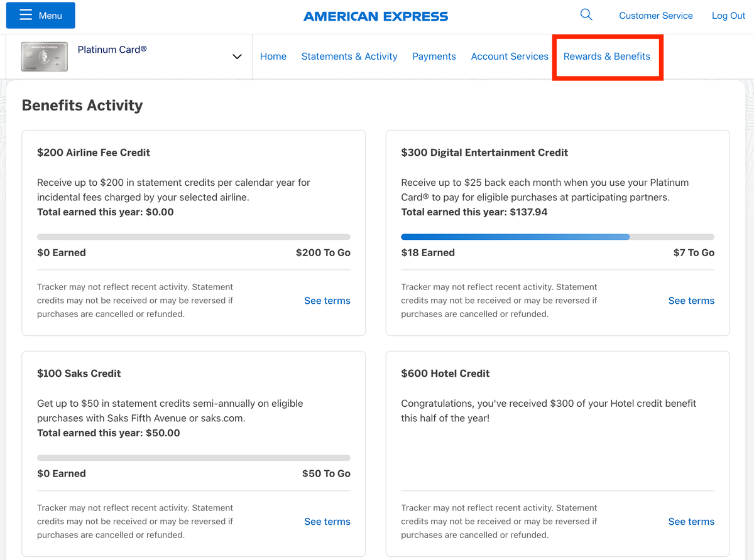Click the Airline Fee Credit progress bar
Image resolution: width=754 pixels, height=560 pixels.
(x=194, y=237)
